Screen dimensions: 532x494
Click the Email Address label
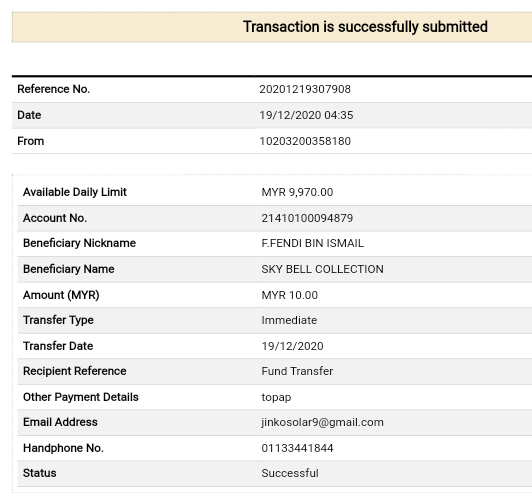tap(60, 422)
